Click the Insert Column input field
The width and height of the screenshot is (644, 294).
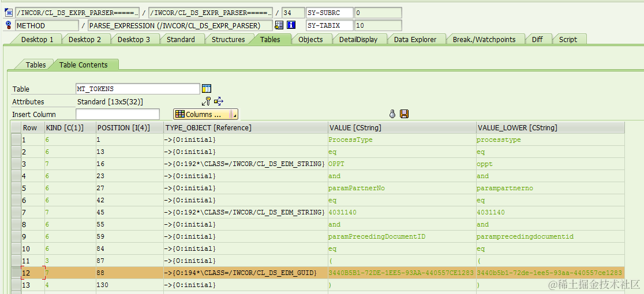(118, 114)
